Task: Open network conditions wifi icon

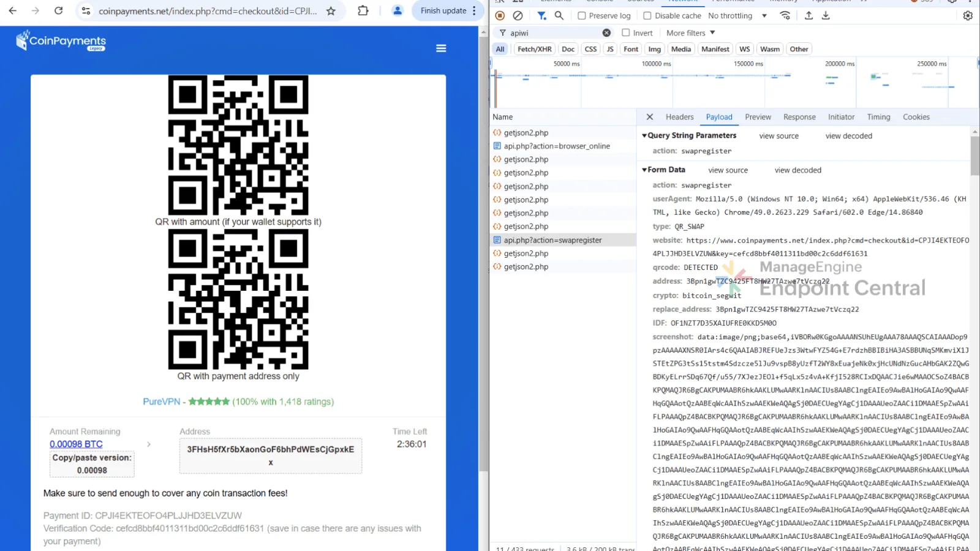Action: click(785, 16)
